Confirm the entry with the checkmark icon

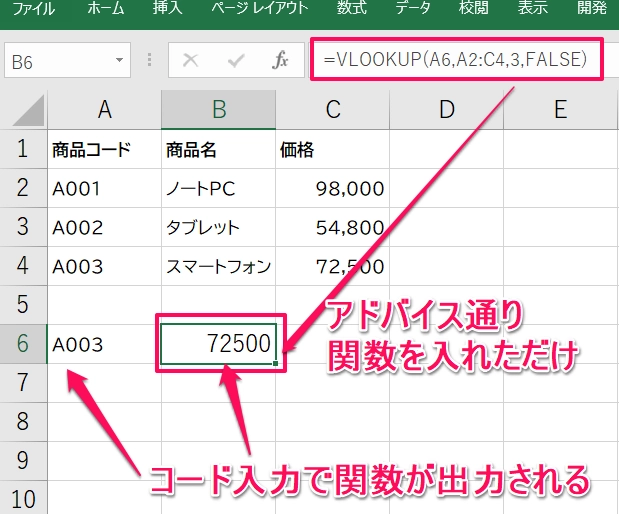coord(236,60)
